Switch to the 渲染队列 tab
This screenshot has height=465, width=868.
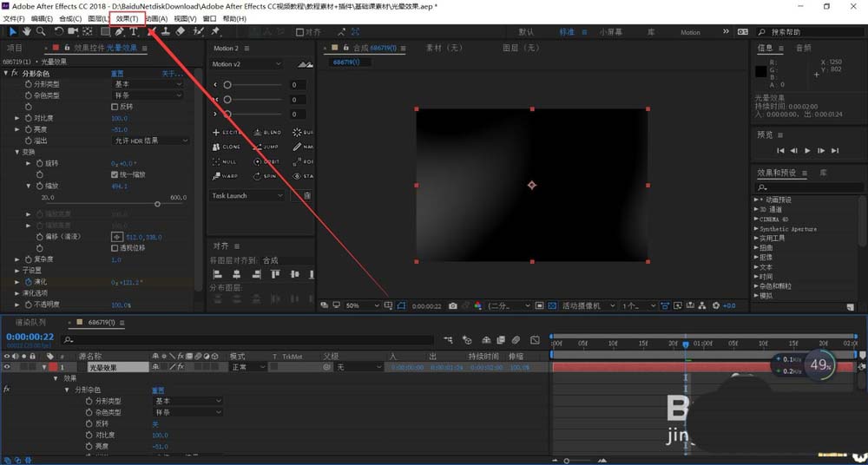(x=30, y=322)
